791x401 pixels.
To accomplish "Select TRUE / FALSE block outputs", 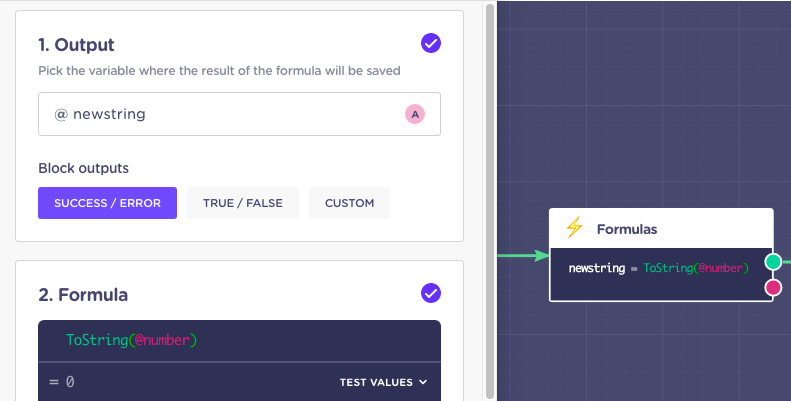I will pos(243,203).
